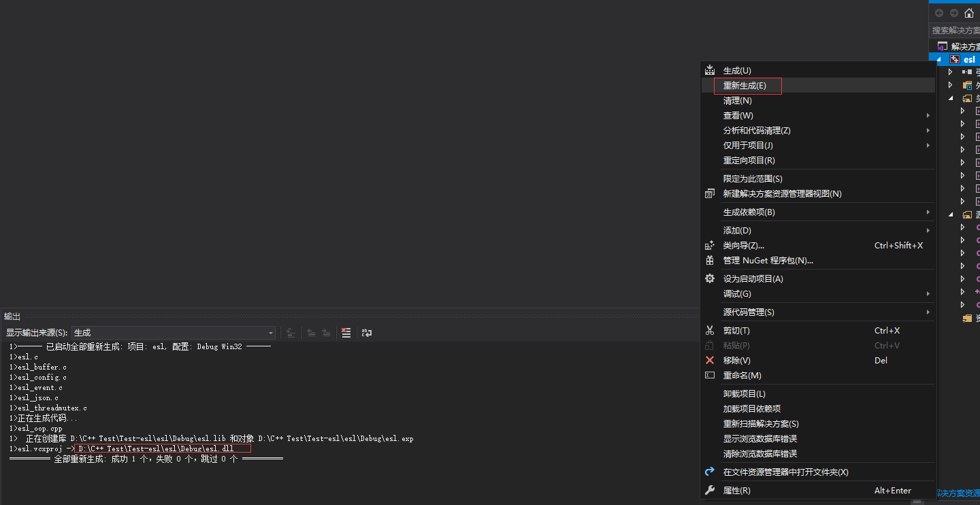Click the back navigation arrow at top right
The height and width of the screenshot is (505, 980).
pyautogui.click(x=939, y=12)
